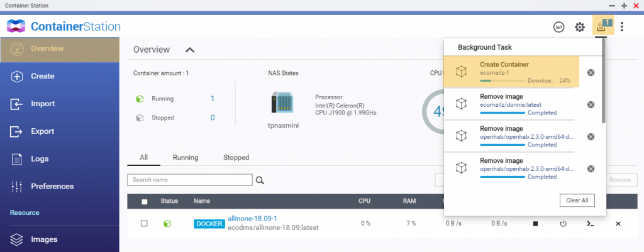Image resolution: width=644 pixels, height=252 pixels.
Task: Click the NAS States label
Action: click(283, 73)
